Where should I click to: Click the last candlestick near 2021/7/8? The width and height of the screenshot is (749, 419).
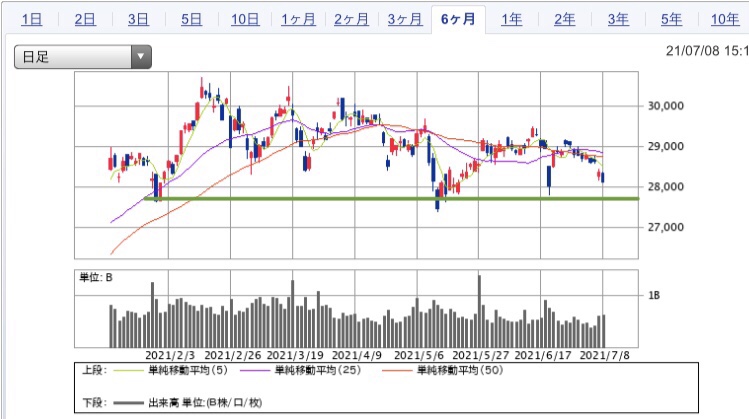[602, 178]
